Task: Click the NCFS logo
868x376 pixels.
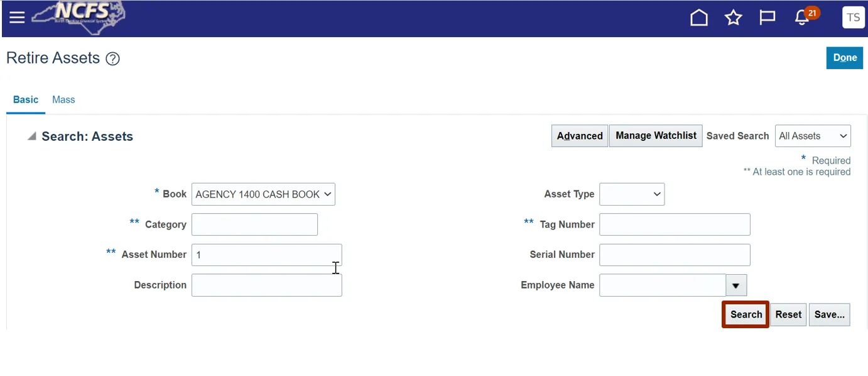Action: click(79, 18)
